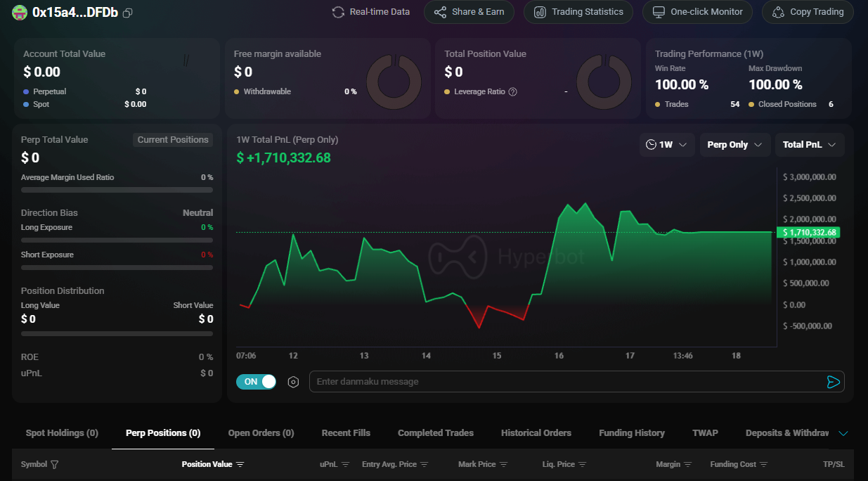
Task: Open Trading Statistics
Action: pyautogui.click(x=578, y=12)
